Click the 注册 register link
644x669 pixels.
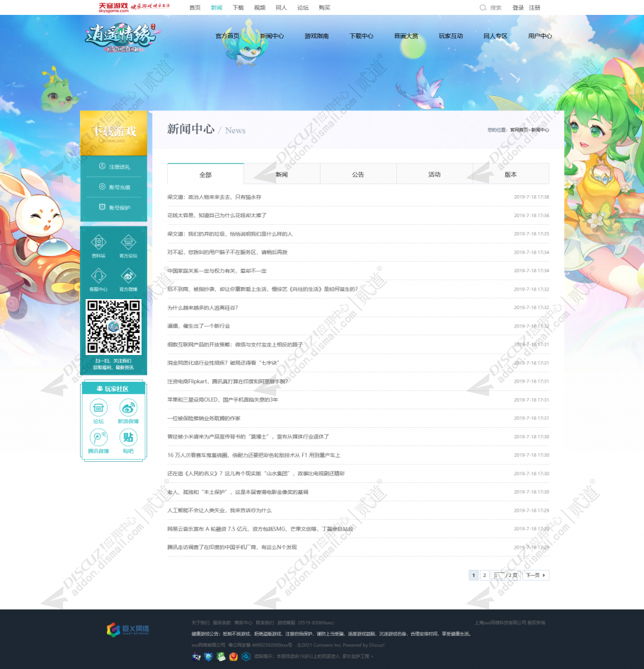coord(535,8)
